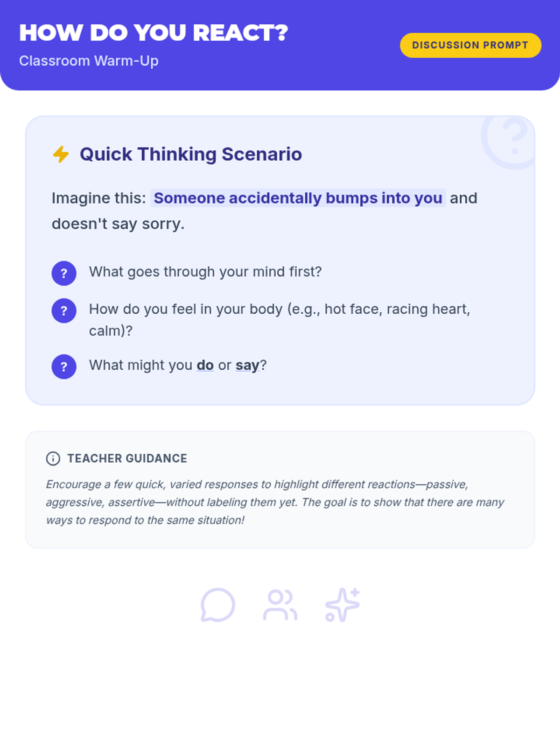
Task: Click the sparkle star icon
Action: [342, 605]
